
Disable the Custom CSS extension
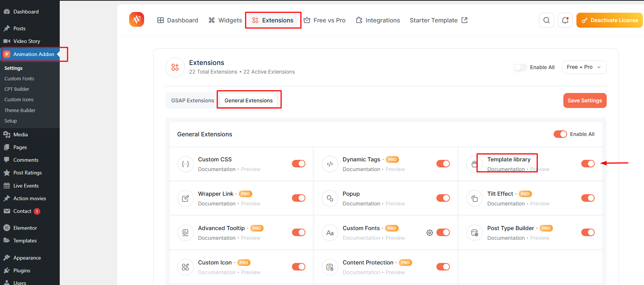[x=299, y=164]
